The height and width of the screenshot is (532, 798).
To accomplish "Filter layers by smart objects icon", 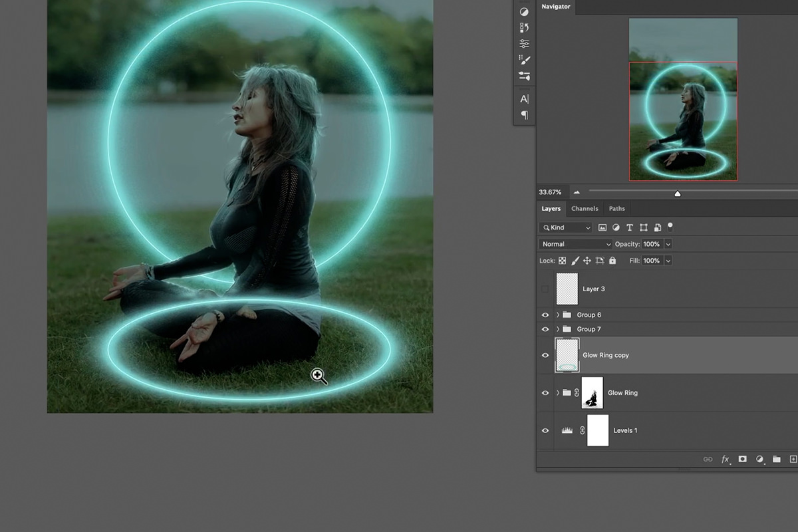I will tap(657, 227).
